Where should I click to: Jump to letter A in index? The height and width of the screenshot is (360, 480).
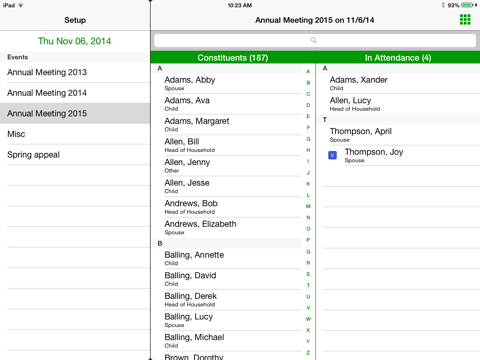coord(308,71)
